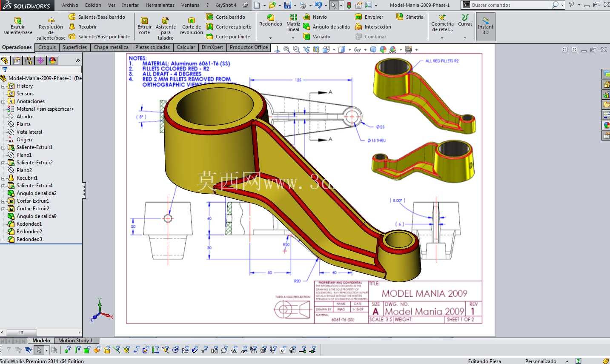Open the Archivo menu

70,5
